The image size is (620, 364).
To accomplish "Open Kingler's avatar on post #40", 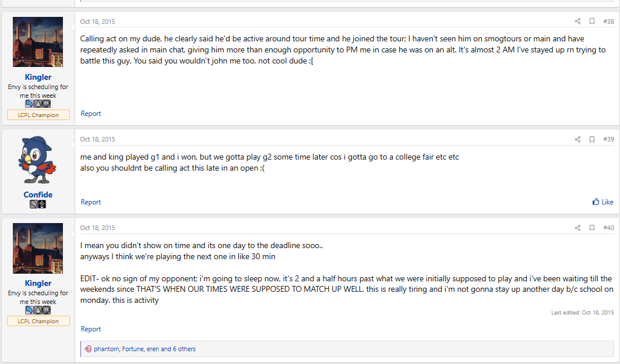I will (38, 248).
